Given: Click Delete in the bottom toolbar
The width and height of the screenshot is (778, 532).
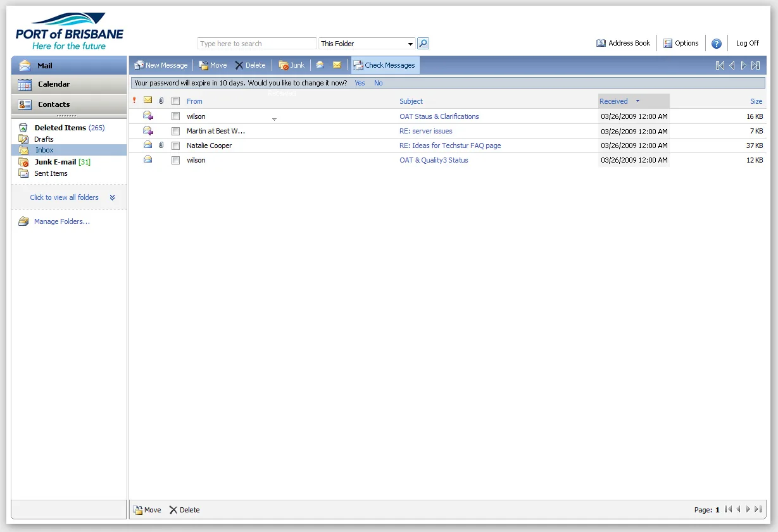Looking at the screenshot, I should 184,510.
